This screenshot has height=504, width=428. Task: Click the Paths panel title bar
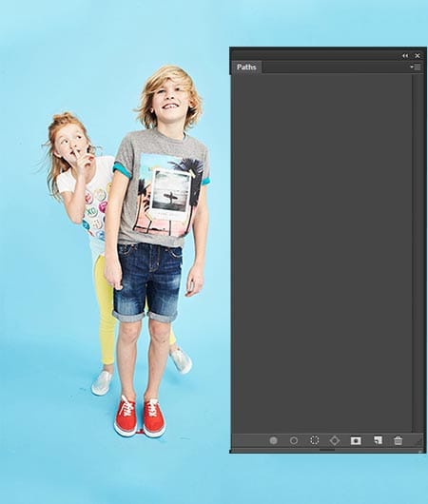coord(315,55)
